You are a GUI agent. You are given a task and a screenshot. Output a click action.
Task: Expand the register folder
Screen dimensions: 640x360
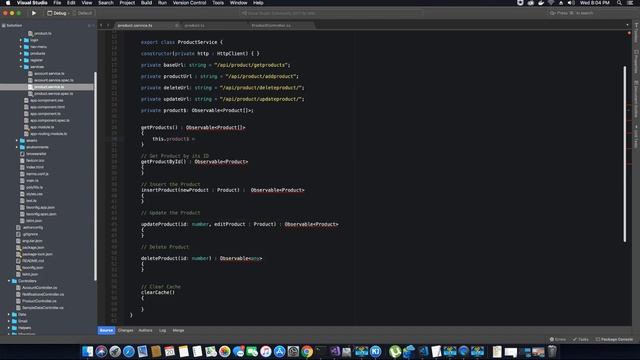[x=21, y=60]
